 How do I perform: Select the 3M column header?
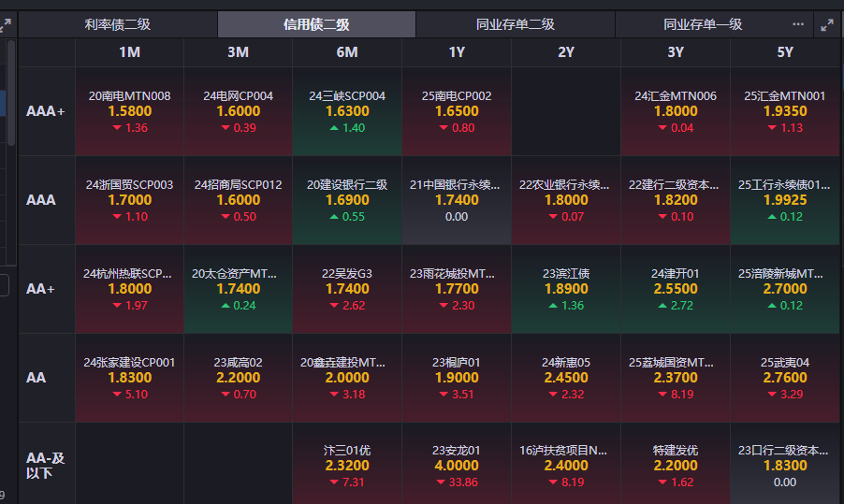coord(238,52)
